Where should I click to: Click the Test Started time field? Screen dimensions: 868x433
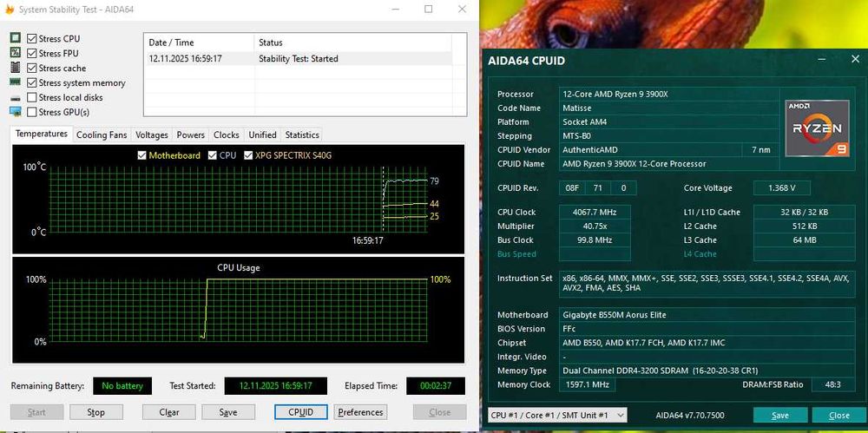coord(276,386)
